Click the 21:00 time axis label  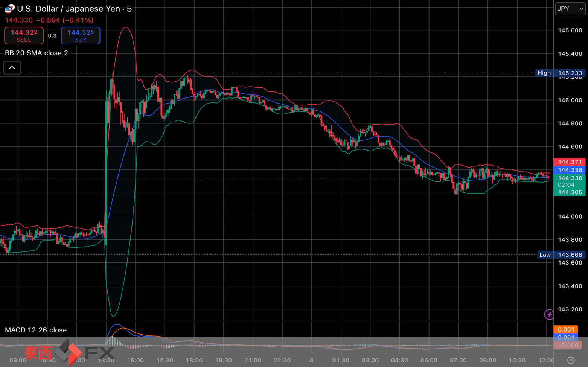(253, 360)
